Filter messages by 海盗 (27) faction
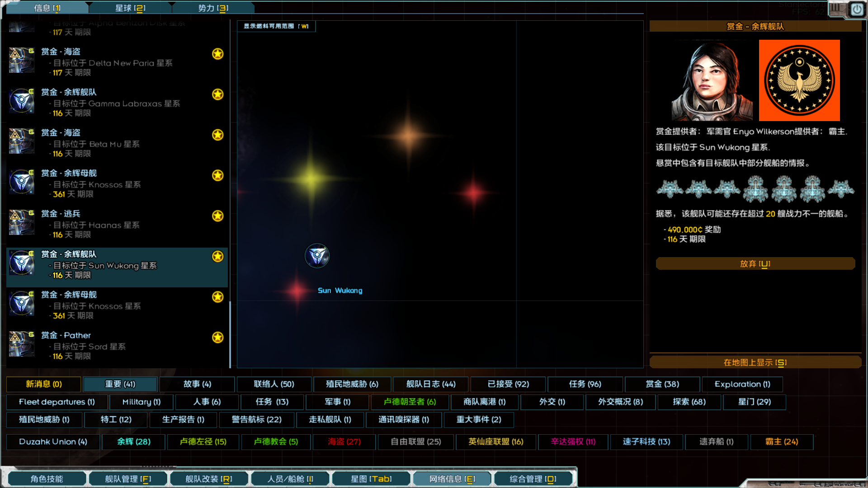868x488 pixels. (344, 441)
